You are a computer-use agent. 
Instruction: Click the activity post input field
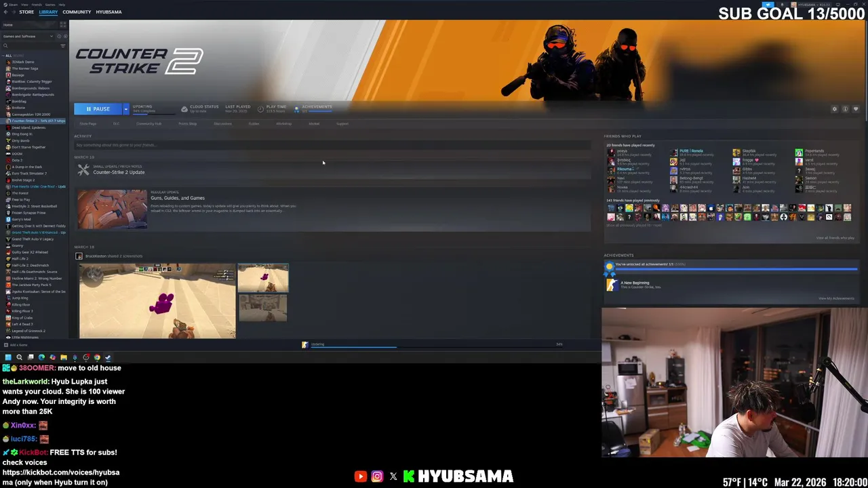coord(332,145)
